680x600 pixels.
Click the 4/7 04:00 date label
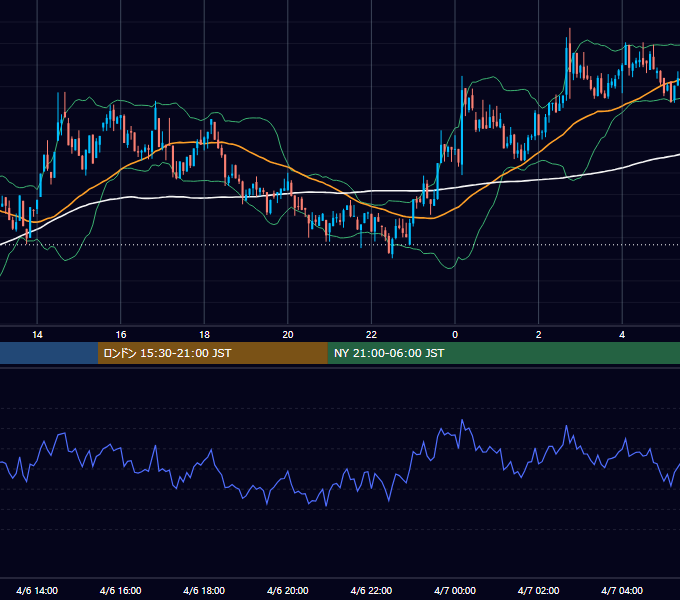click(622, 590)
